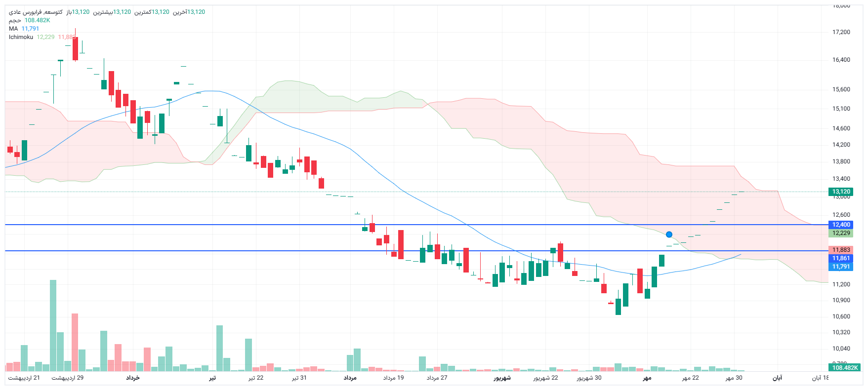
Task: Select the blue 11,861 horizontal line label
Action: 841,258
